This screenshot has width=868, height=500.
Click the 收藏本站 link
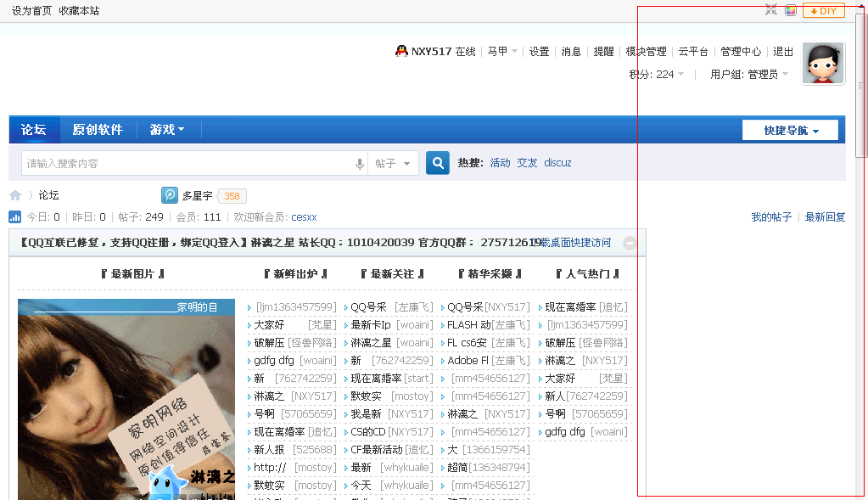(79, 10)
